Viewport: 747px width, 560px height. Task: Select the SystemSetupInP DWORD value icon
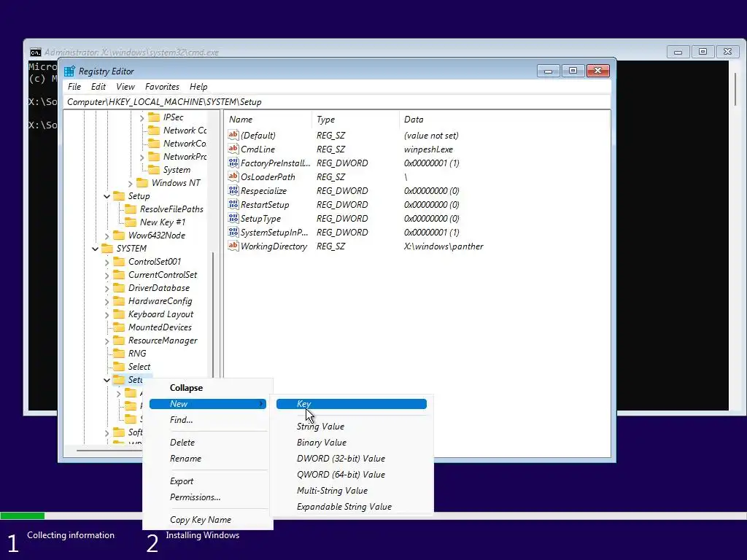[233, 232]
